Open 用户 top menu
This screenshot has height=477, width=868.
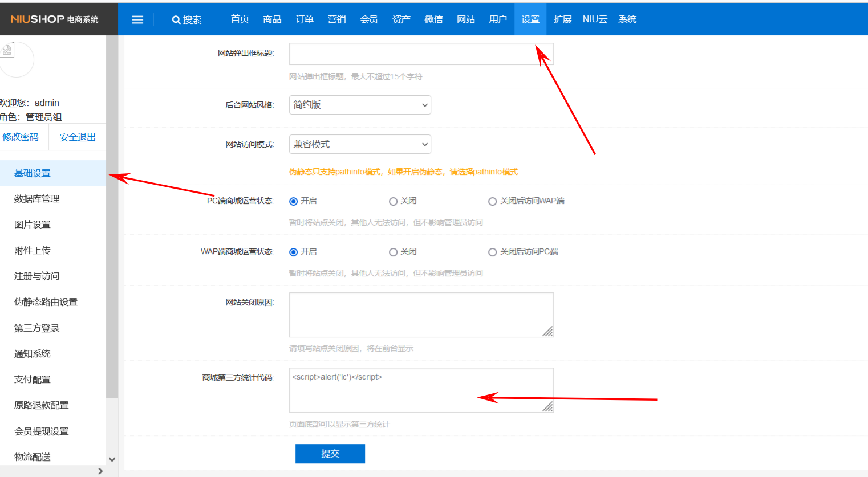(x=498, y=19)
